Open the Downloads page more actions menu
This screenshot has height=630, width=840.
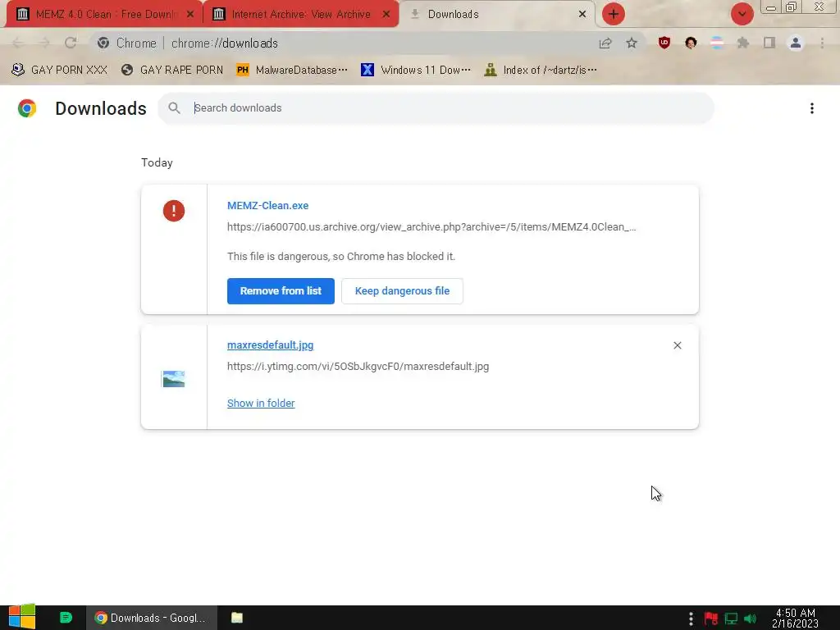coord(811,108)
